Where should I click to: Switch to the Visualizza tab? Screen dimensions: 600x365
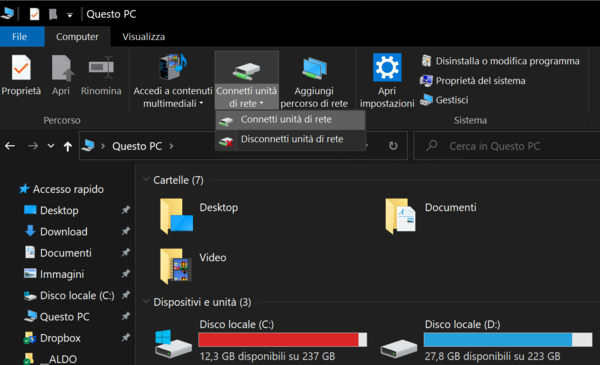coord(143,37)
